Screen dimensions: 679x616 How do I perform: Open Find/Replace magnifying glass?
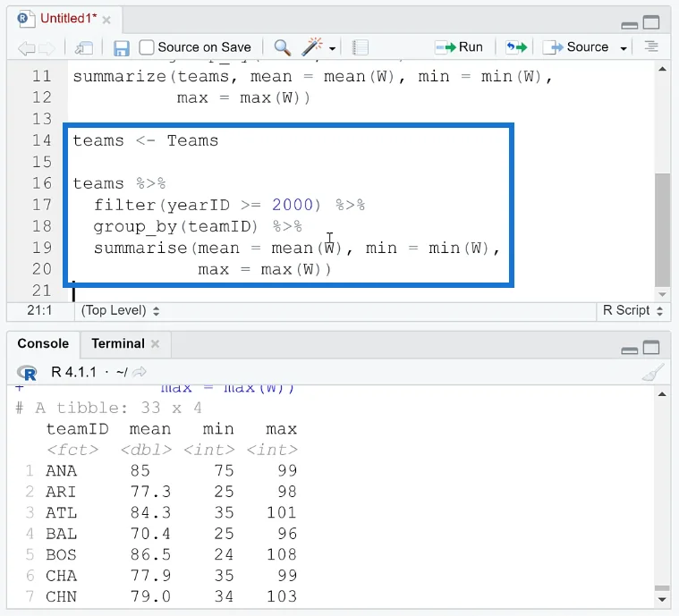tap(283, 47)
